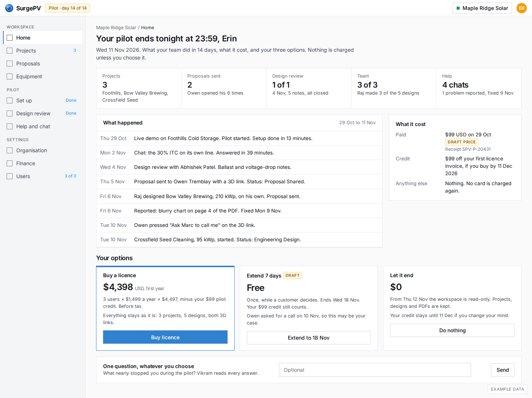Select the Thu 29 Oct live demo row

pos(239,138)
